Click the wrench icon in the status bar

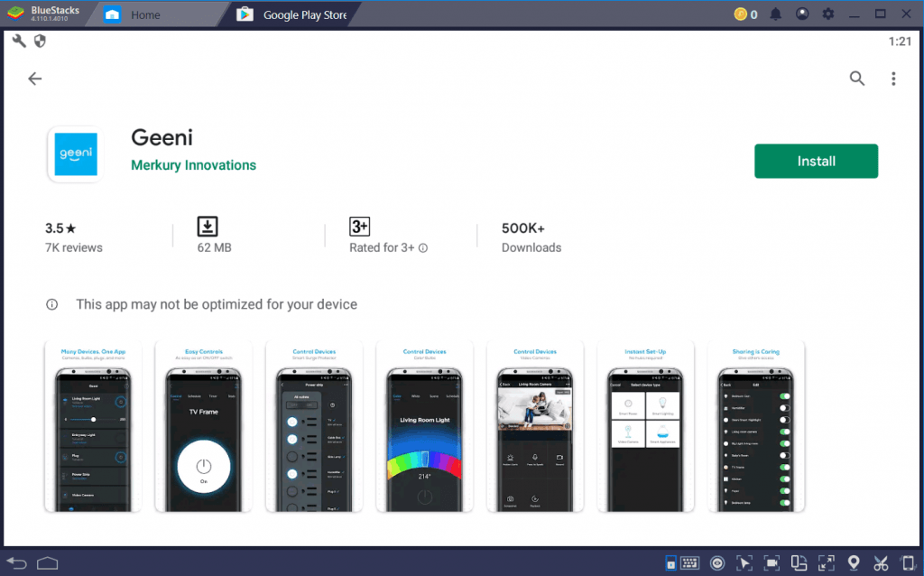pyautogui.click(x=19, y=41)
